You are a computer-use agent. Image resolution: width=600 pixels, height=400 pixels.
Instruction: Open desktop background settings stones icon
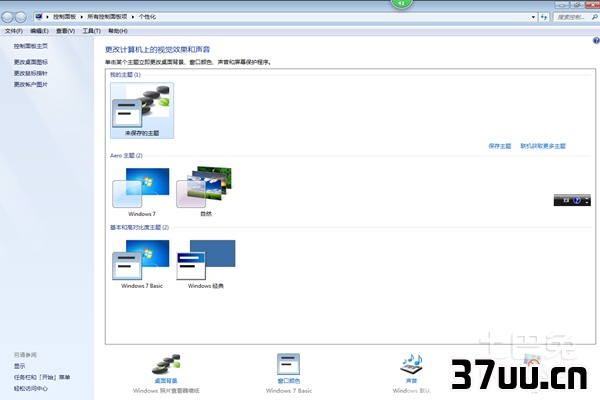click(x=166, y=364)
